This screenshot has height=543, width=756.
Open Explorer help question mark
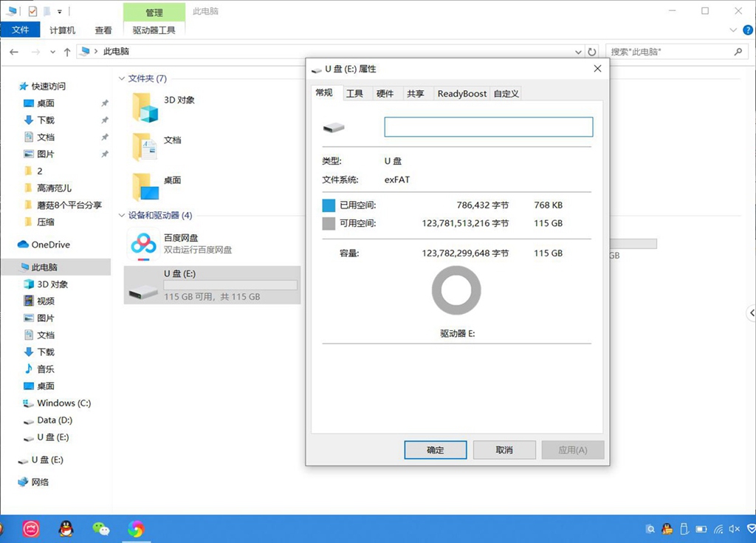747,30
